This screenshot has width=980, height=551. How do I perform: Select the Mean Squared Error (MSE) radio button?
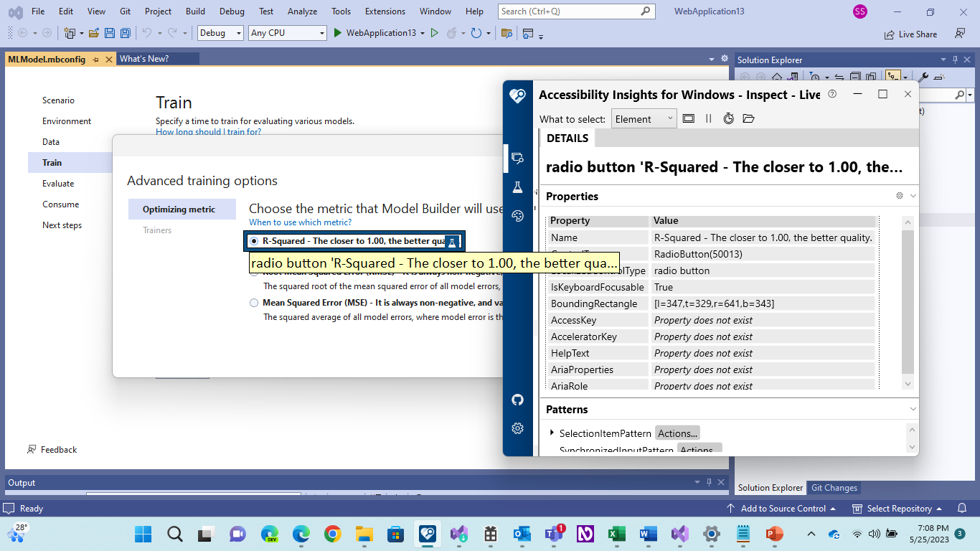tap(254, 303)
